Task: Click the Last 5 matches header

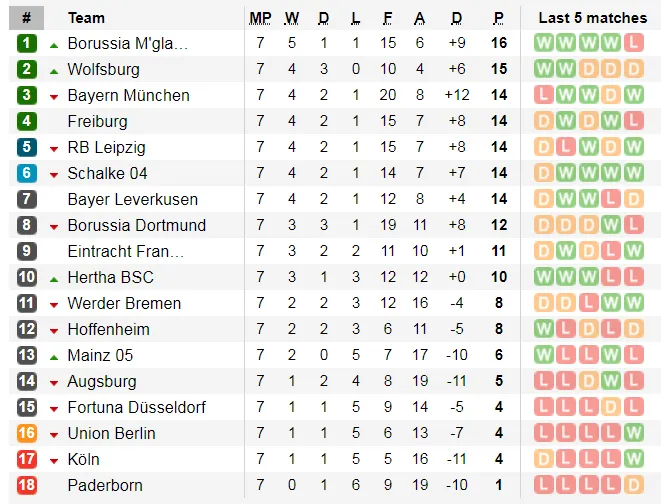Action: (x=592, y=18)
